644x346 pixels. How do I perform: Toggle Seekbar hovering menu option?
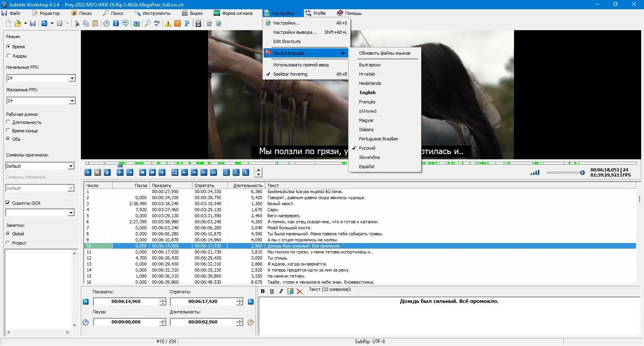click(x=306, y=74)
